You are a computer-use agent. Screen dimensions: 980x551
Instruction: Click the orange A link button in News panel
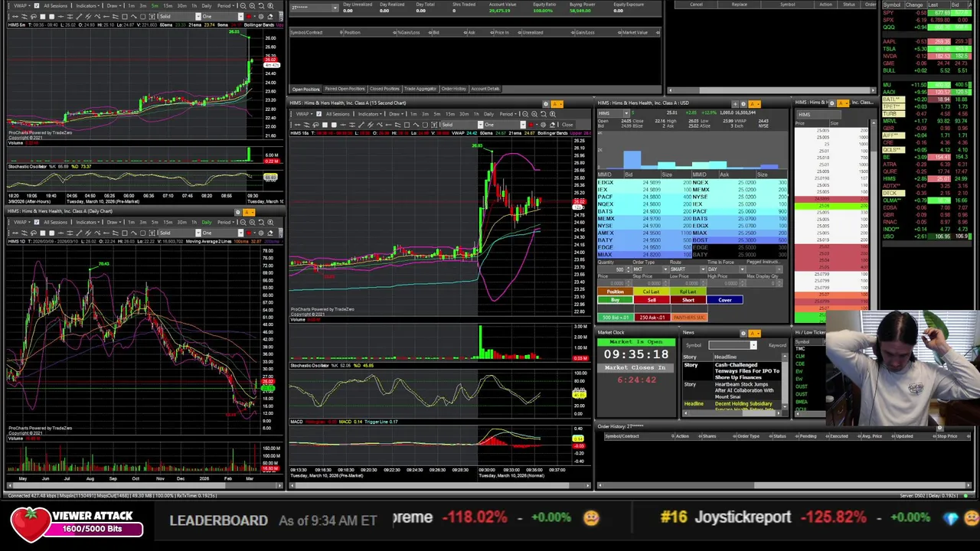point(754,334)
